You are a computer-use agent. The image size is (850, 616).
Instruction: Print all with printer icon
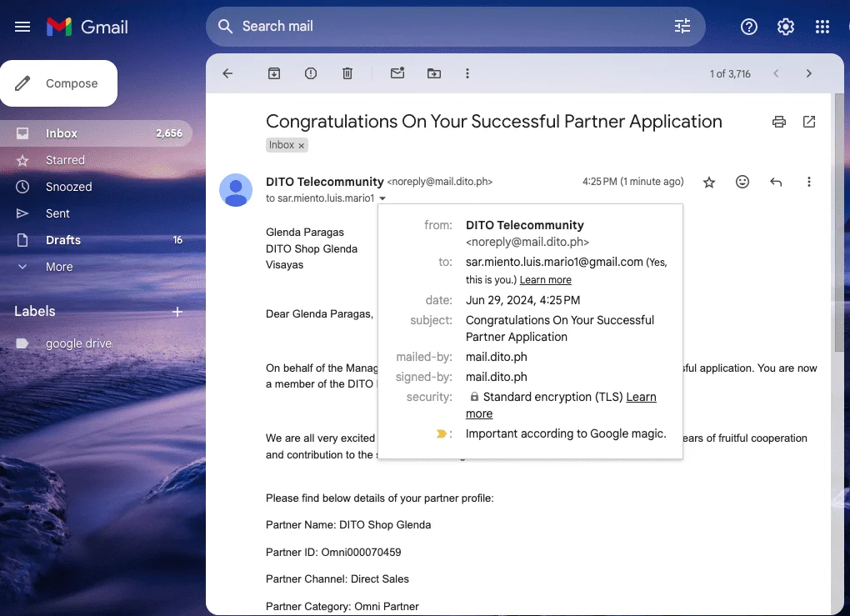coord(779,122)
